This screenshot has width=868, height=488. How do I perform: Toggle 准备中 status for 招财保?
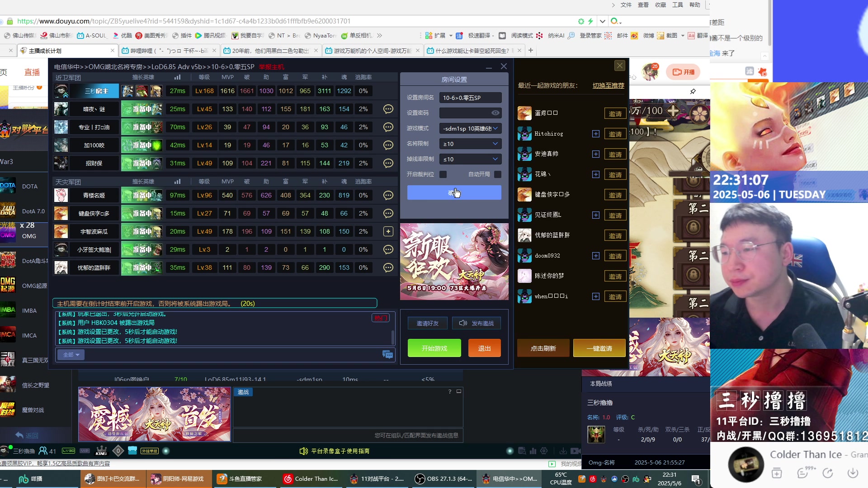click(142, 163)
